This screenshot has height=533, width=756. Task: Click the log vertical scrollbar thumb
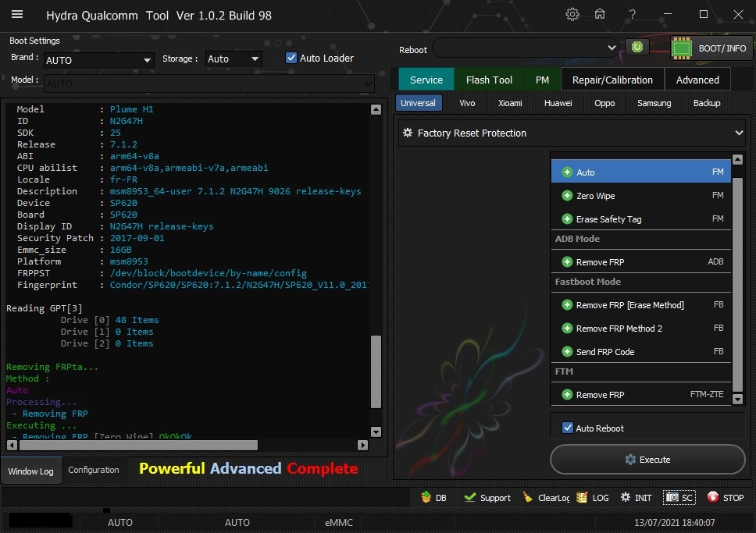[376, 371]
